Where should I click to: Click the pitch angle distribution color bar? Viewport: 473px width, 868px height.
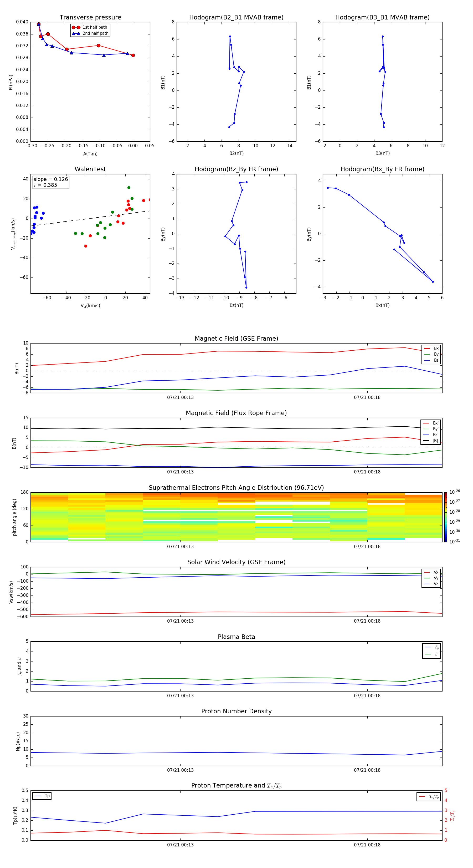445,517
